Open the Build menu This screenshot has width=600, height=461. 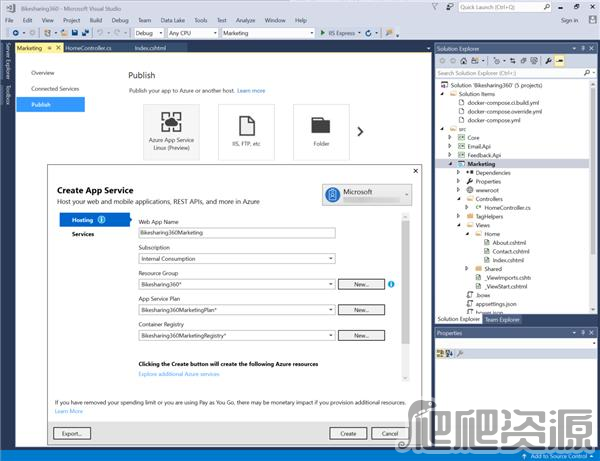coord(96,20)
